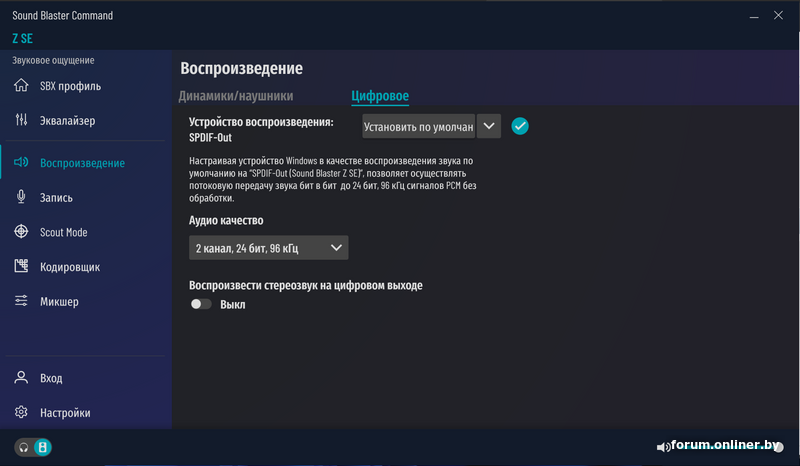
Task: Click the blue default-device checkmark icon
Action: (520, 126)
